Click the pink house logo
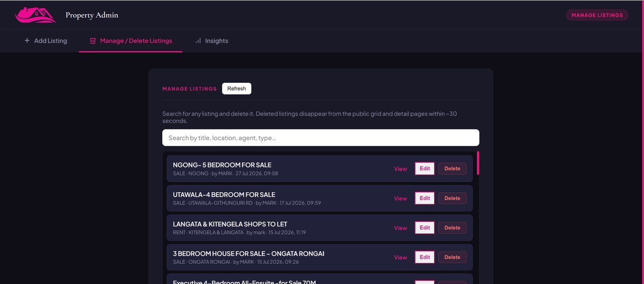The height and width of the screenshot is (284, 644). pos(35,15)
